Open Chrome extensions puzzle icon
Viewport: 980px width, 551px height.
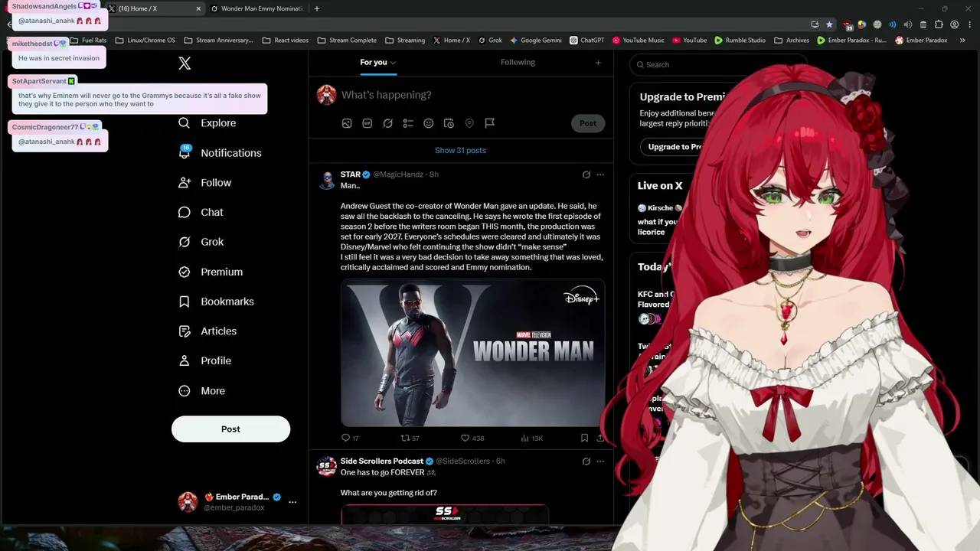pos(939,24)
